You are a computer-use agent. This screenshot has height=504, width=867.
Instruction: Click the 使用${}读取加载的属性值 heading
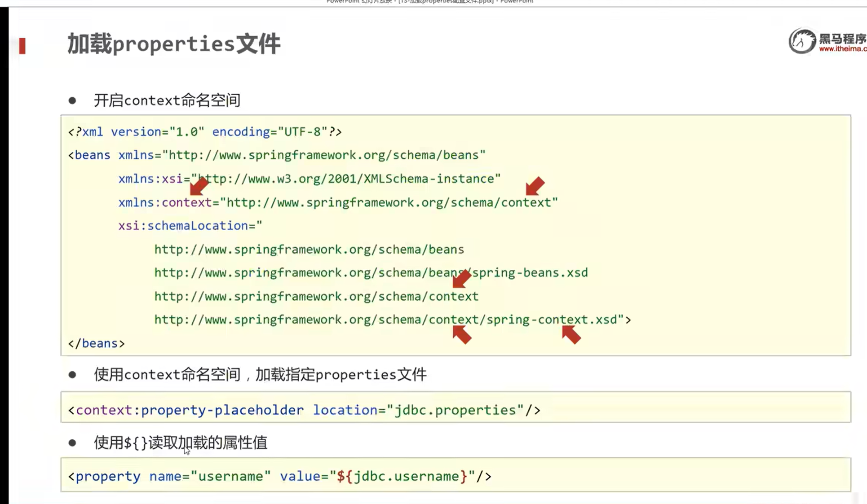(x=181, y=443)
